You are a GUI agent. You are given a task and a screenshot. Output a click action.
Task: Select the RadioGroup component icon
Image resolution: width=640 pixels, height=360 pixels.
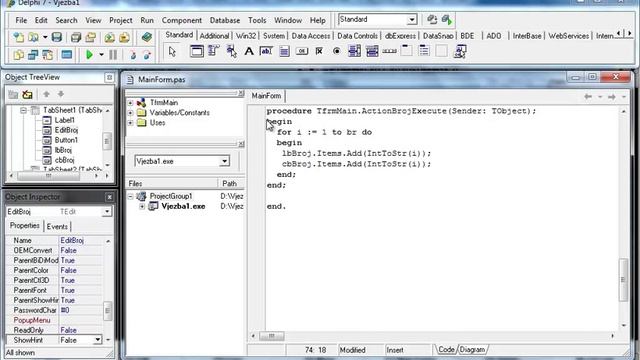(424, 51)
